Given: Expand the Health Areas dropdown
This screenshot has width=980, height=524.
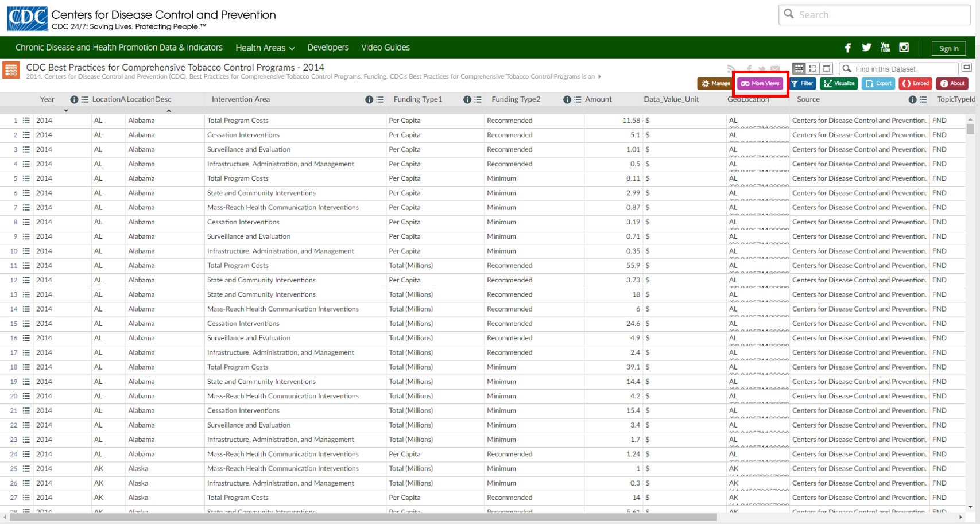Looking at the screenshot, I should click(265, 48).
